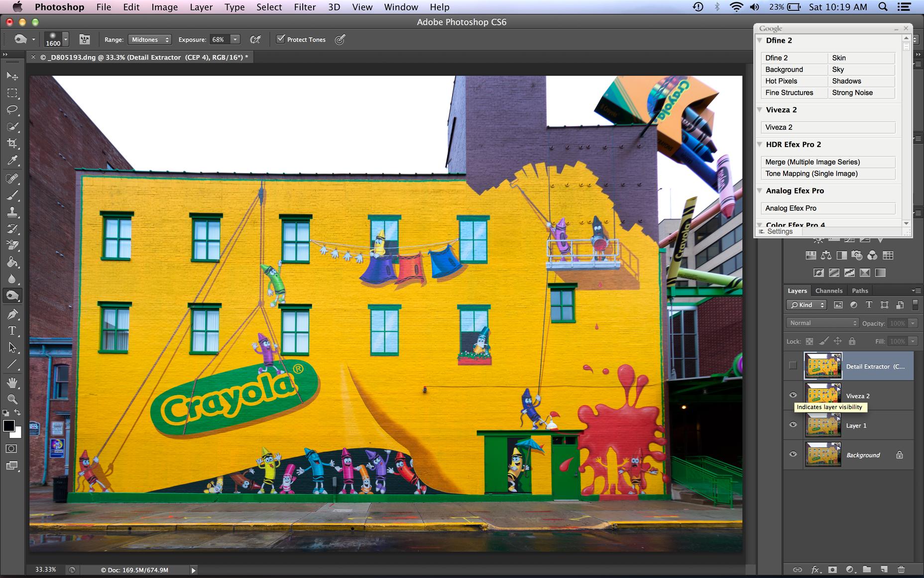The image size is (924, 578).
Task: Select the Eyedropper tool
Action: point(12,160)
